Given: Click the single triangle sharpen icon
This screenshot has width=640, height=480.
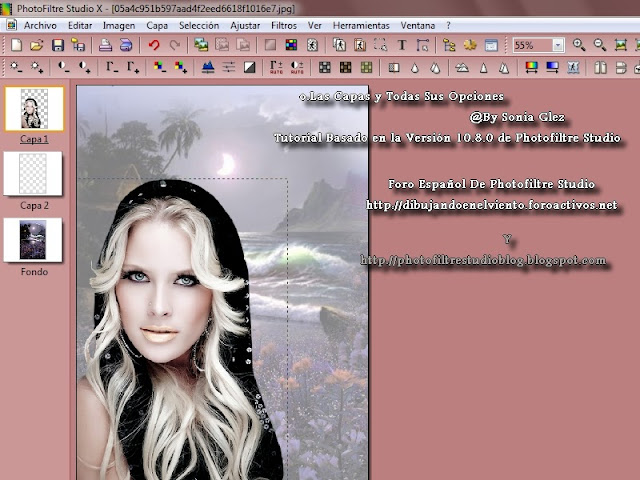Looking at the screenshot, I should coord(483,67).
